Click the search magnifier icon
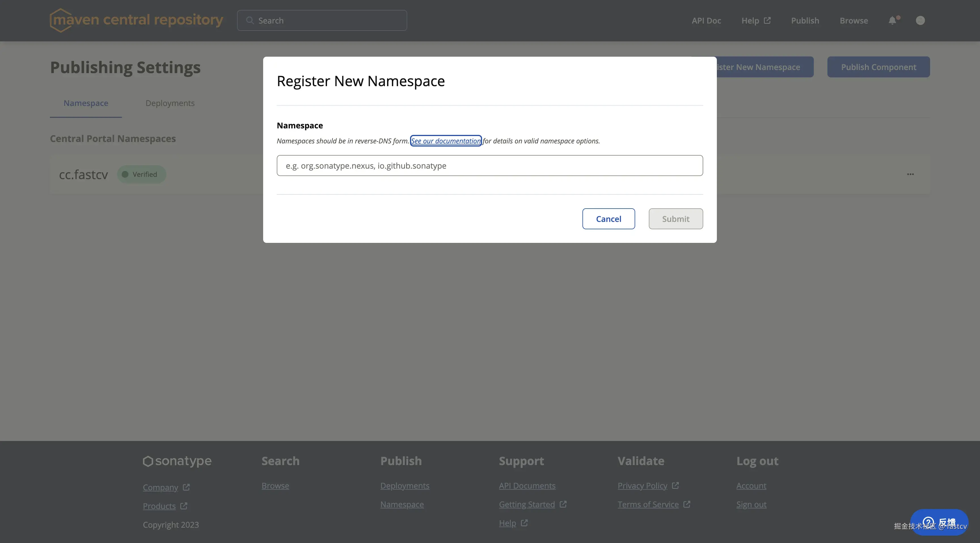Screen dimensions: 980x543 pos(250,20)
